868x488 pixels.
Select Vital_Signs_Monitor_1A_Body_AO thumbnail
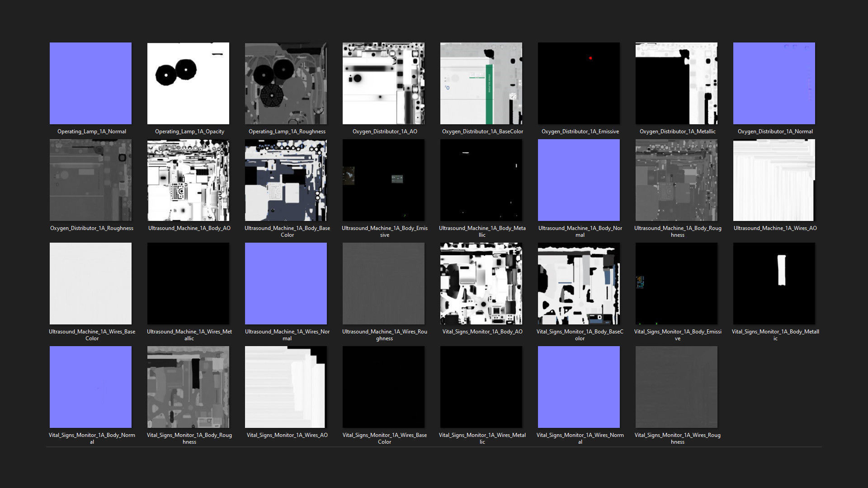click(x=481, y=283)
